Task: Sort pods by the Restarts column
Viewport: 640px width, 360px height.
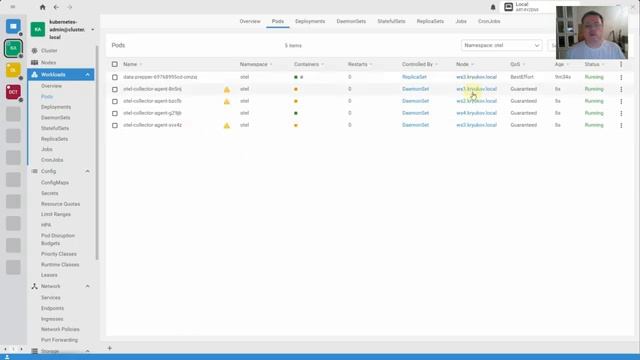Action: [x=358, y=64]
